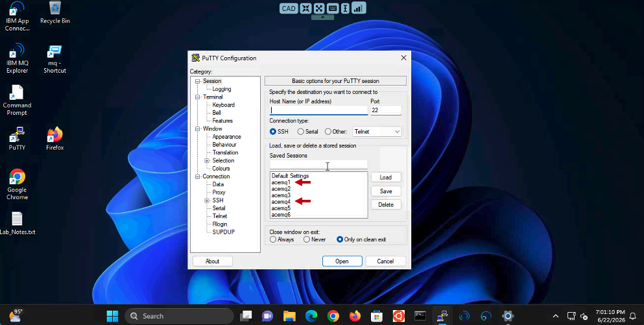Click the Settings gear taskbar icon

[x=508, y=316]
